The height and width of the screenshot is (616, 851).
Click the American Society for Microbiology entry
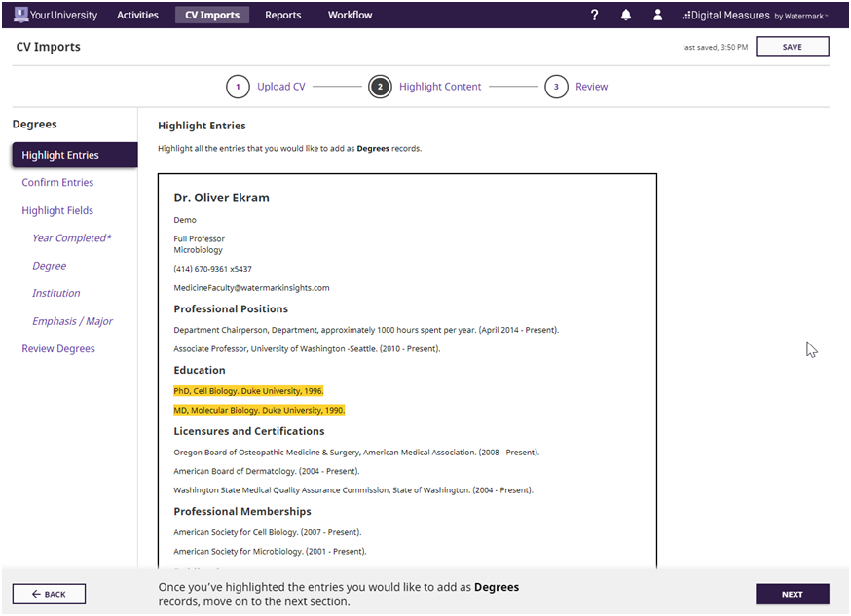pos(271,552)
